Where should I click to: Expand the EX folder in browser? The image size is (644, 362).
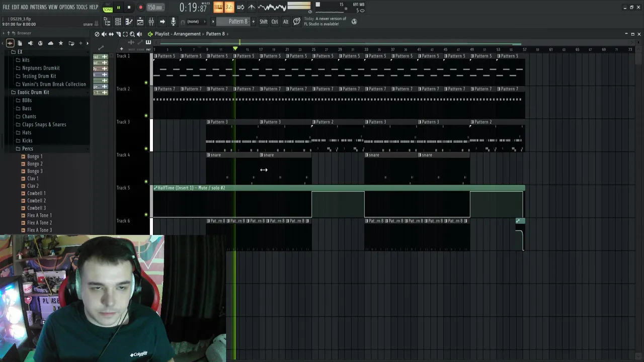pos(20,52)
